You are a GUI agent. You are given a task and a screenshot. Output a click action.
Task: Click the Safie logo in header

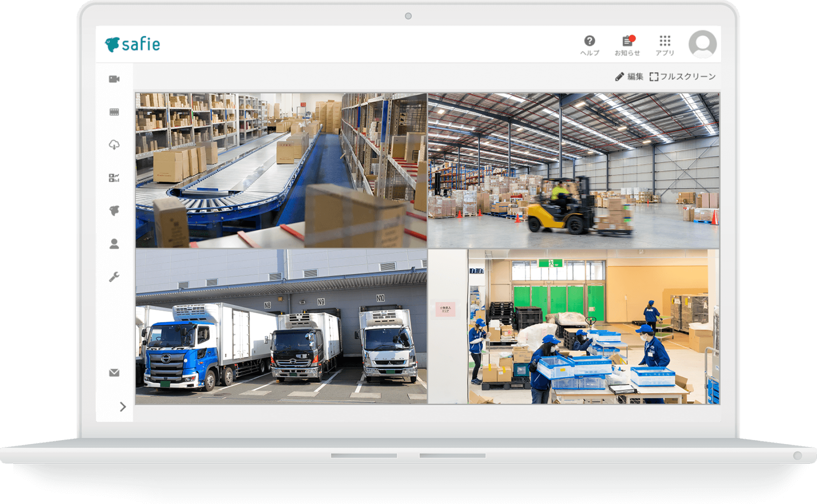click(132, 44)
